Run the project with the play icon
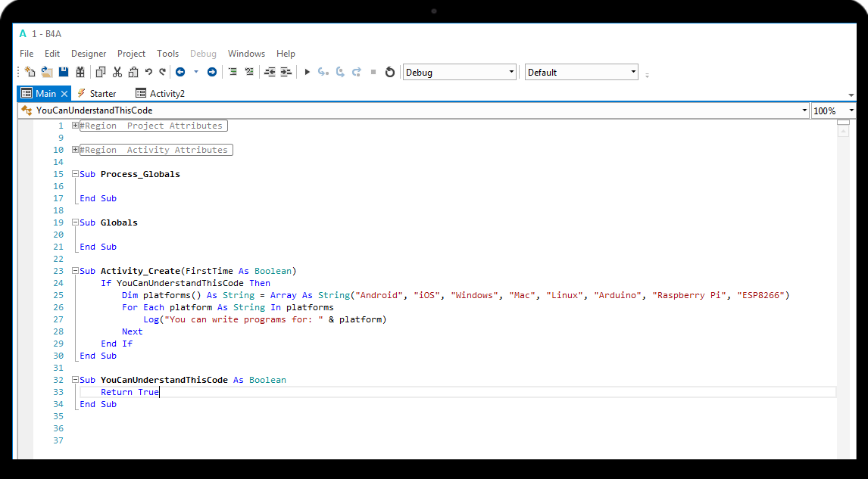Viewport: 868px width, 479px height. point(308,72)
